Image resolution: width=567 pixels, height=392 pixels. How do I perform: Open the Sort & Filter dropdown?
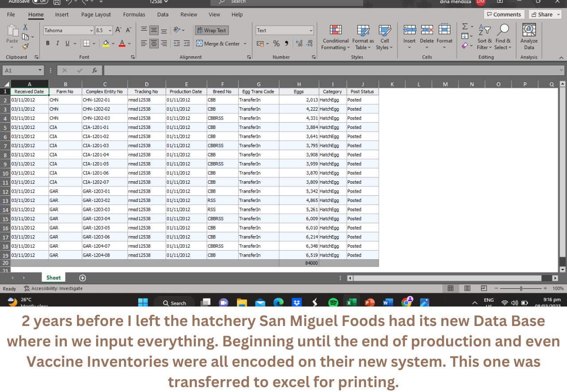(x=484, y=37)
